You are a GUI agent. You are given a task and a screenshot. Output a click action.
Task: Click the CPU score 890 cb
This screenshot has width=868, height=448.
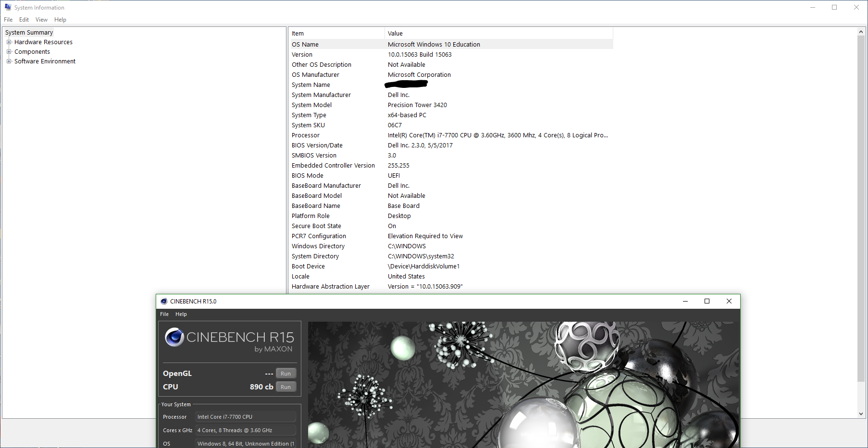261,387
